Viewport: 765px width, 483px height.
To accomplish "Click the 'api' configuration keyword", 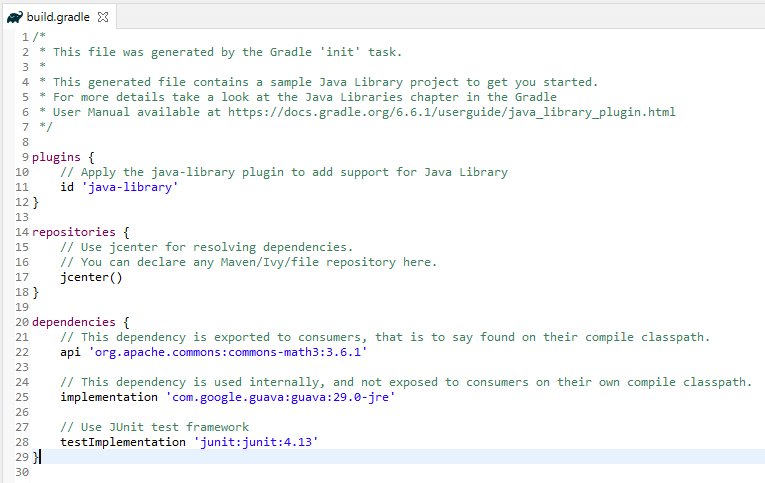I will (x=70, y=352).
